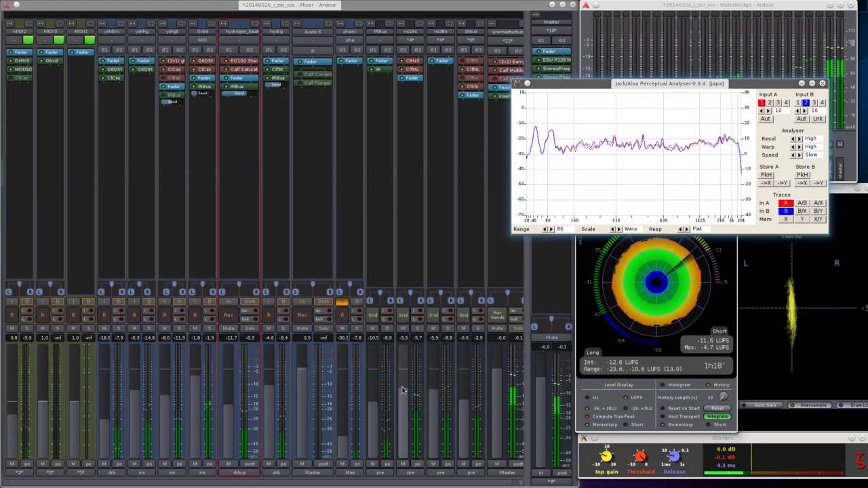Toggle the red A trace in Traces
This screenshot has height=488, width=868.
tap(786, 203)
